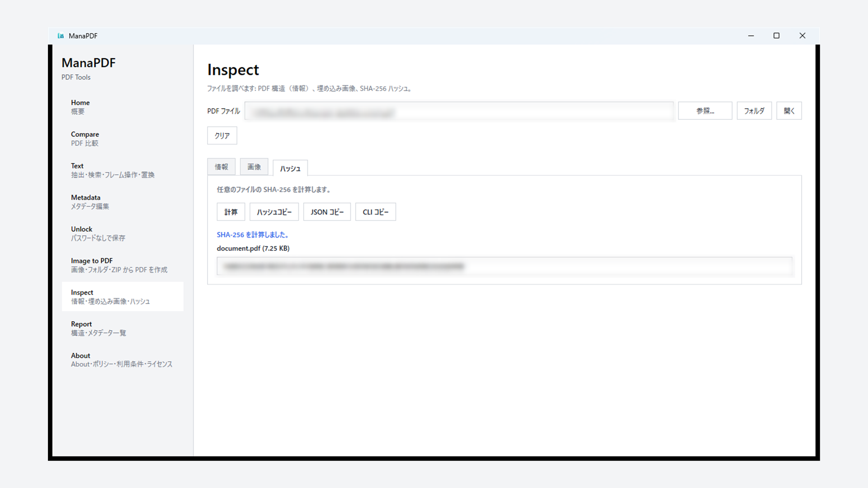Go to Compare PDF 比較 page

123,138
